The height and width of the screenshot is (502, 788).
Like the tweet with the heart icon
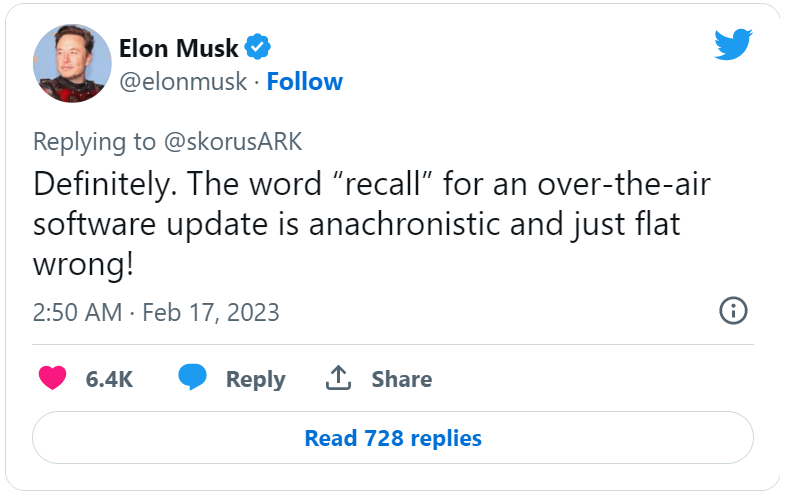(x=53, y=378)
